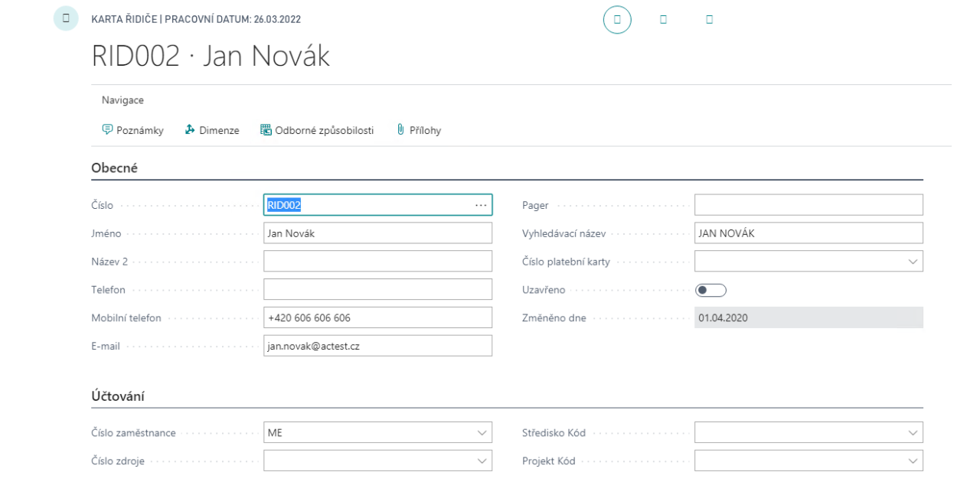Open the Projekt Kód dropdown list
Screen dimensions: 980x498
912,461
